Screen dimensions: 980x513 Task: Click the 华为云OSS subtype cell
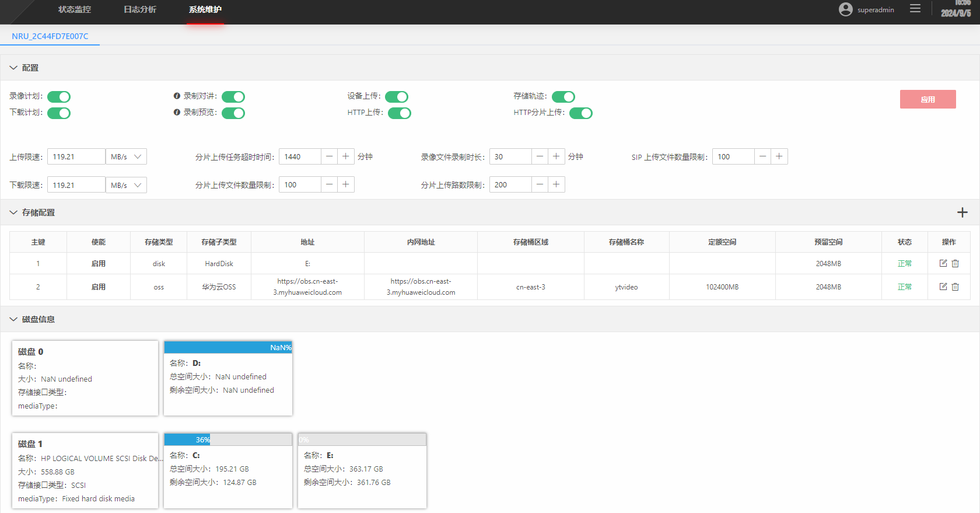point(219,287)
